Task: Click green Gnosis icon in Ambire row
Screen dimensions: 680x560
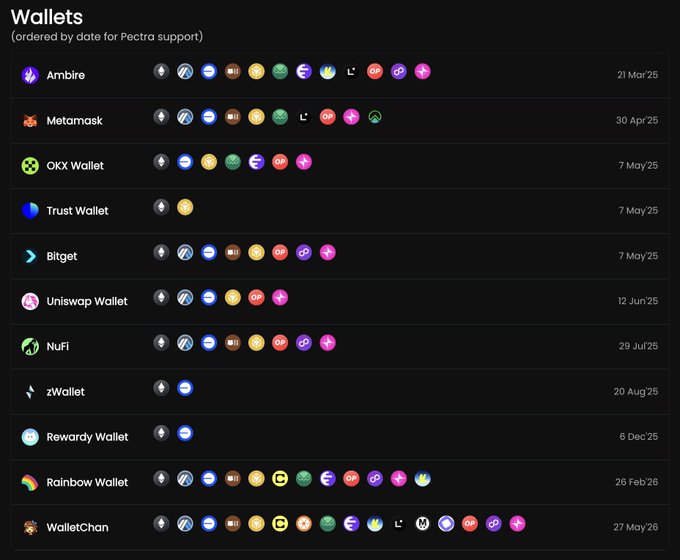Action: [280, 71]
